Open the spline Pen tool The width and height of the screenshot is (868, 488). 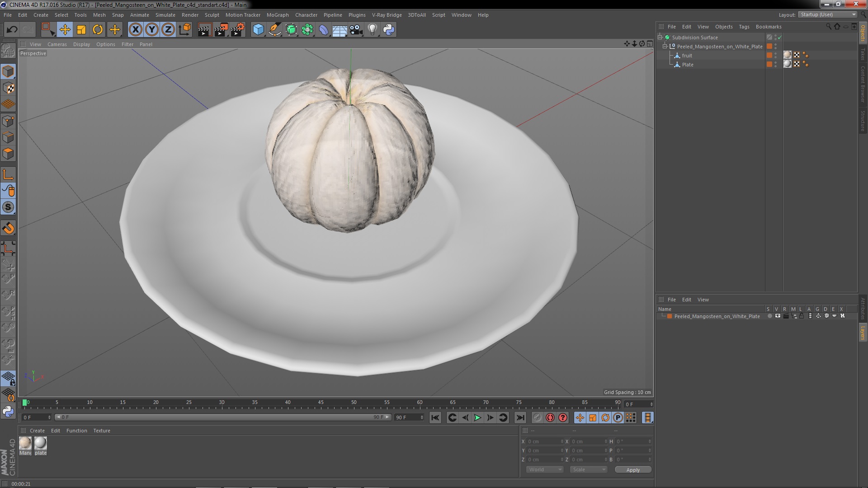tap(274, 30)
